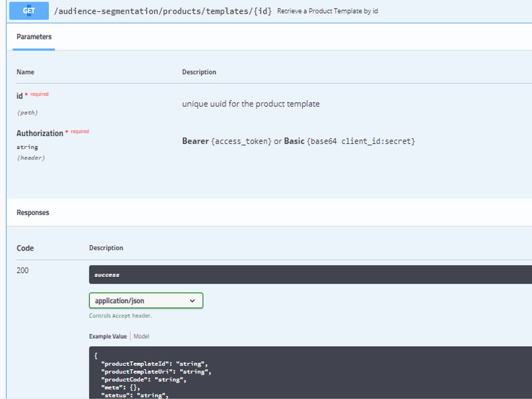Click the Responses section header
The image size is (532, 399).
[33, 213]
